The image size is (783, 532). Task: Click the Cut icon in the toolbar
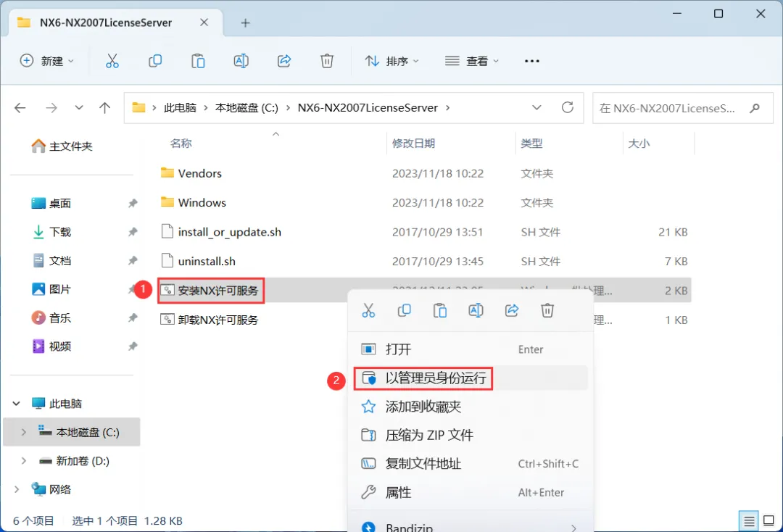(x=112, y=61)
